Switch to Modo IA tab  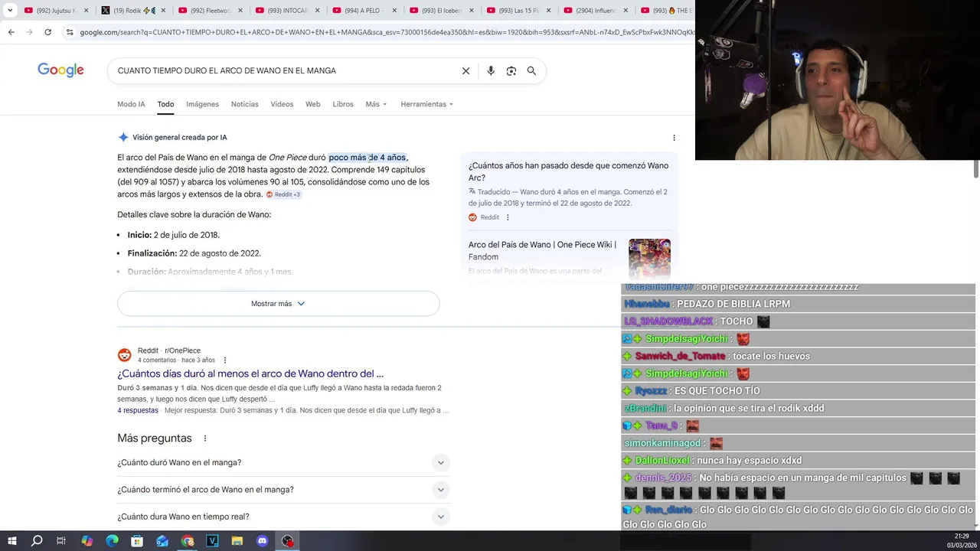coord(131,104)
